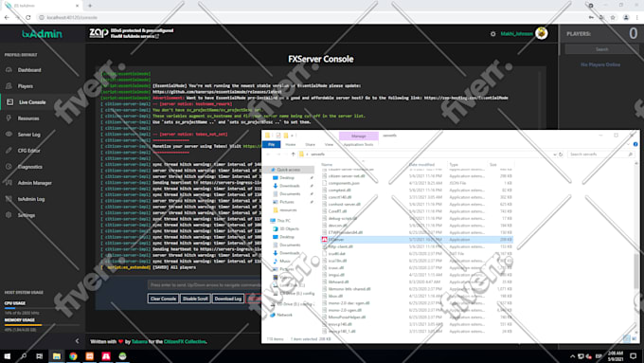
Task: Click the Server Log eye icon
Action: pos(9,135)
